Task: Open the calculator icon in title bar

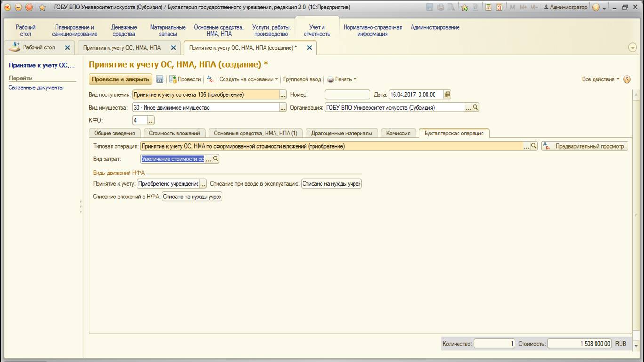Action: (489, 7)
